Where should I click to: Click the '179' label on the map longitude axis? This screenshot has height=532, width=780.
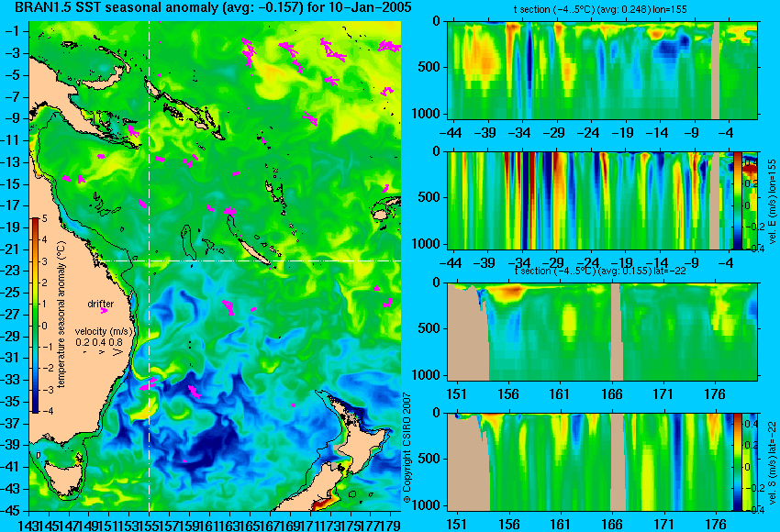[391, 524]
